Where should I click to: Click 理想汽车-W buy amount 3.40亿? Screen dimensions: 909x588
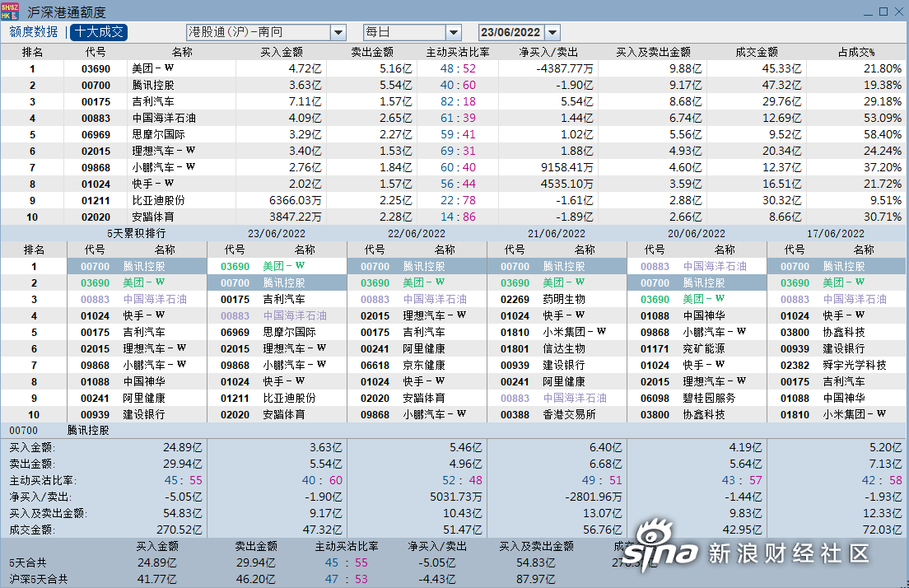pos(305,151)
